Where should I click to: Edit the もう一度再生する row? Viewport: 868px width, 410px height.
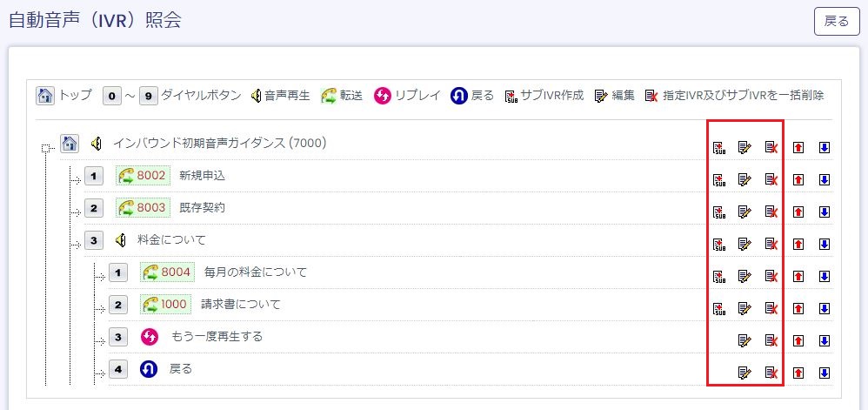click(x=744, y=340)
